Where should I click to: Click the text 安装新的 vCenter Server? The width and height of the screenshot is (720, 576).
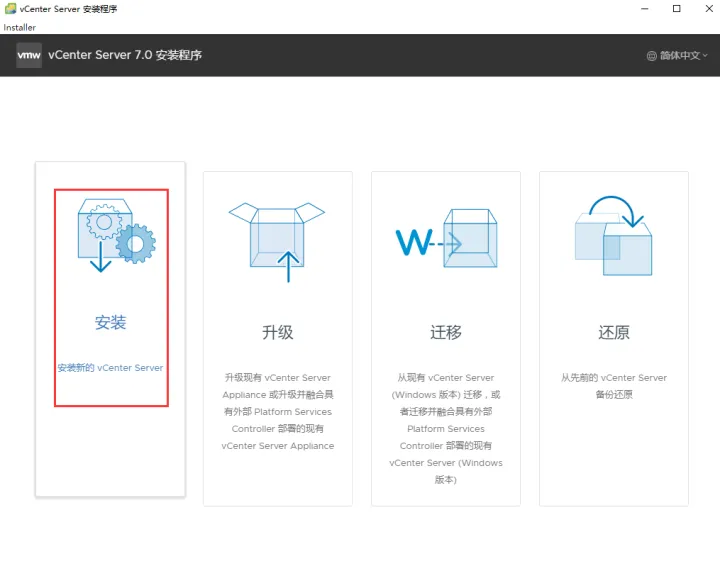click(x=110, y=368)
